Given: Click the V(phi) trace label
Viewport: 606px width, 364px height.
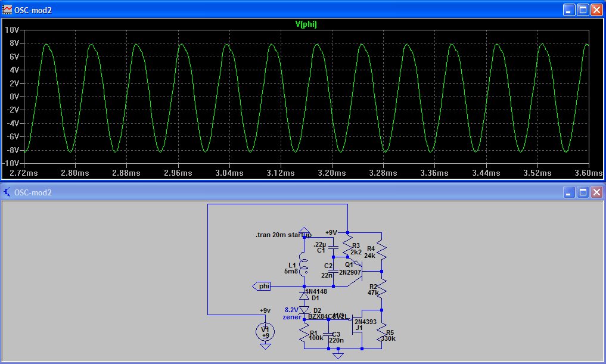Looking at the screenshot, I should (306, 24).
